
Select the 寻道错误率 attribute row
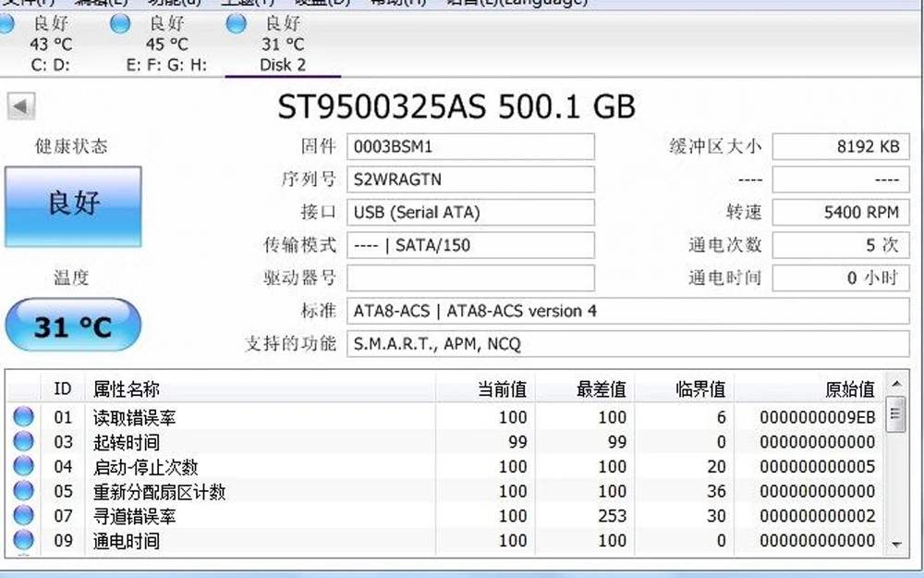[445, 516]
